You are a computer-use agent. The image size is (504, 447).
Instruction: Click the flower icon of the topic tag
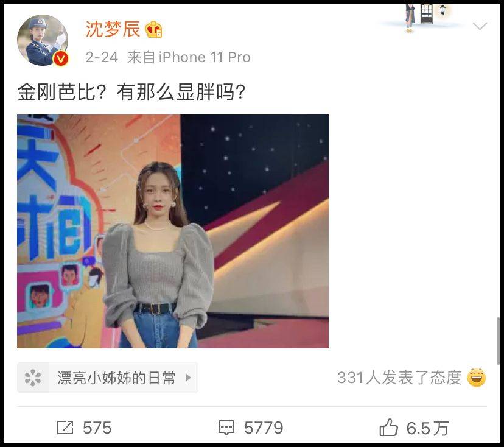coord(33,378)
